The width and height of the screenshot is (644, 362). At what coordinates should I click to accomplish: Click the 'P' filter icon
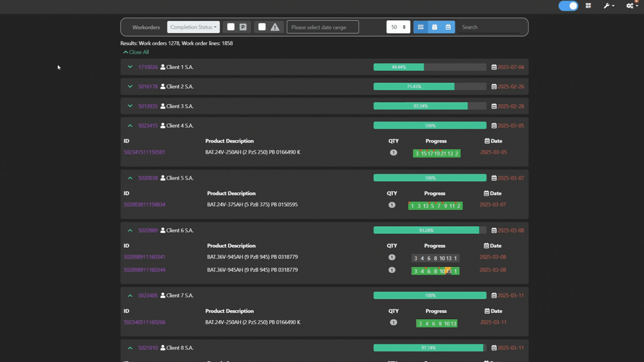243,27
